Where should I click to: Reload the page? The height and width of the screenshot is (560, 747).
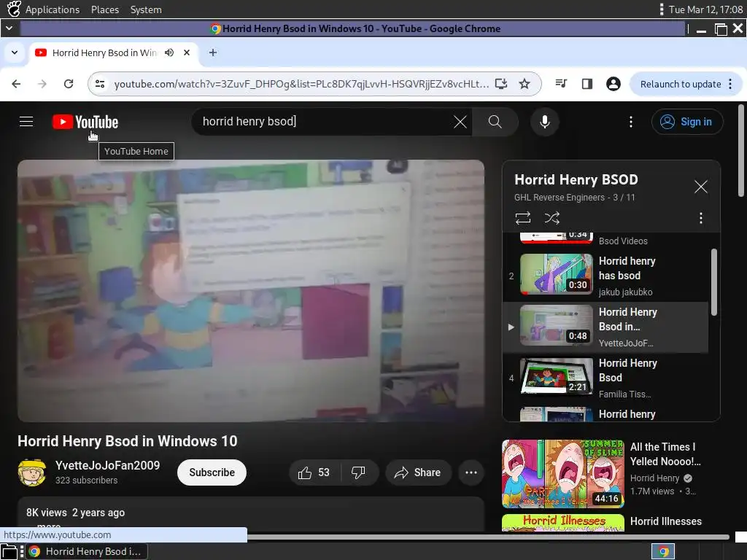[x=69, y=85]
